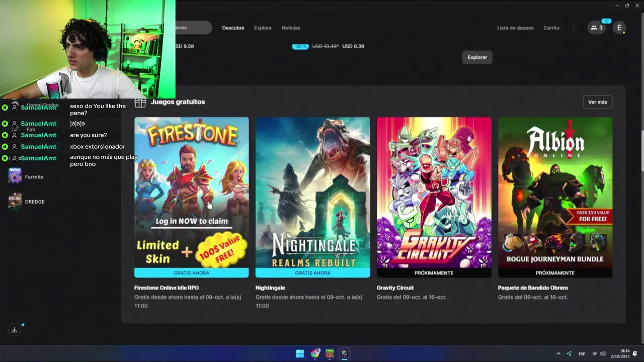The width and height of the screenshot is (644, 362).
Task: Open the Firestone cover artwork
Action: click(x=191, y=193)
